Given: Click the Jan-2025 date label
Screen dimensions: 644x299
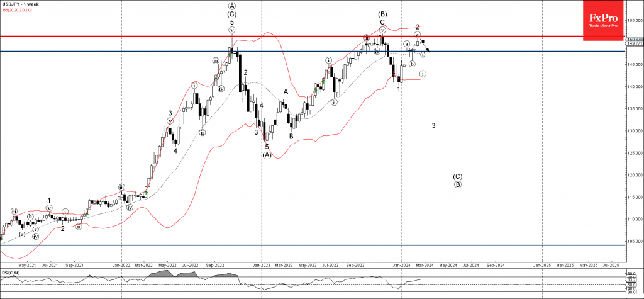Looking at the screenshot, I should tap(543, 265).
